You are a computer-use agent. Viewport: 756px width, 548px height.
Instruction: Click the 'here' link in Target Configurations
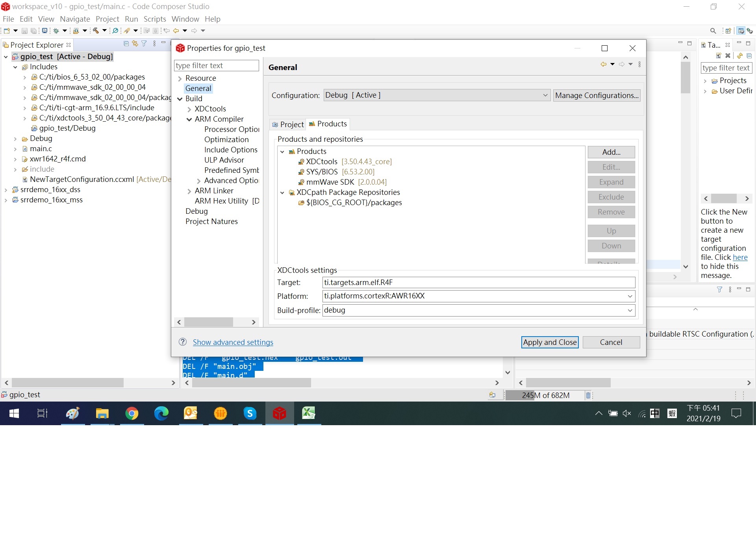740,257
